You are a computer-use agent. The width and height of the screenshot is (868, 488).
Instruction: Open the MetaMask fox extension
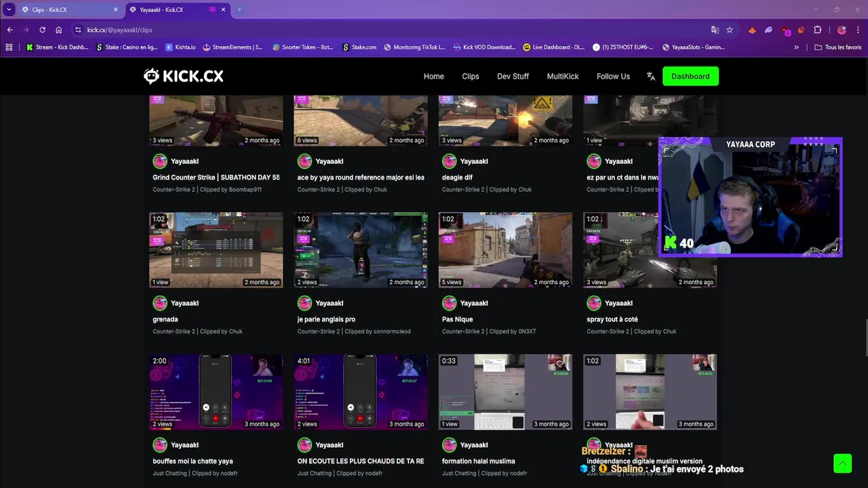[752, 30]
